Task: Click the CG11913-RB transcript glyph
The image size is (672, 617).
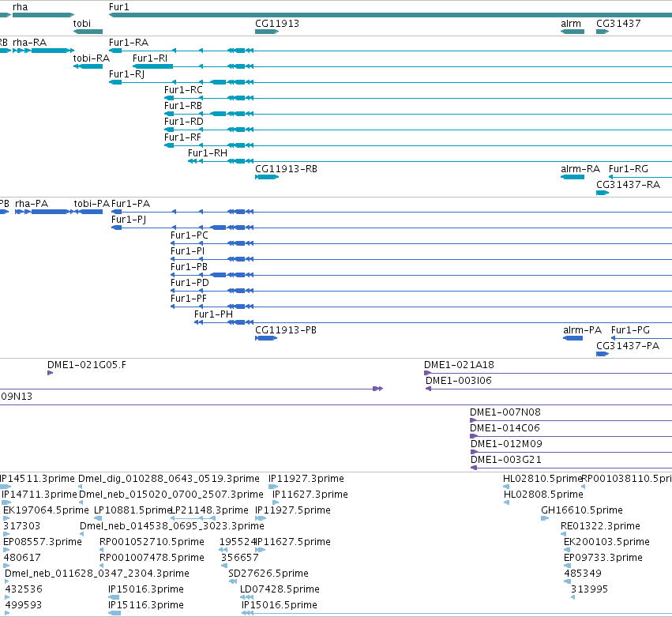Action: click(x=267, y=177)
